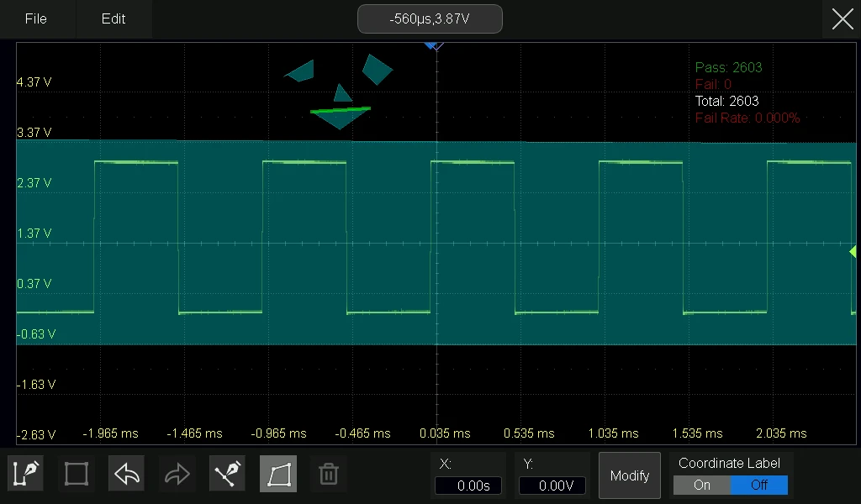861x504 pixels.
Task: Click the cursor coordinate readout box
Action: [430, 19]
